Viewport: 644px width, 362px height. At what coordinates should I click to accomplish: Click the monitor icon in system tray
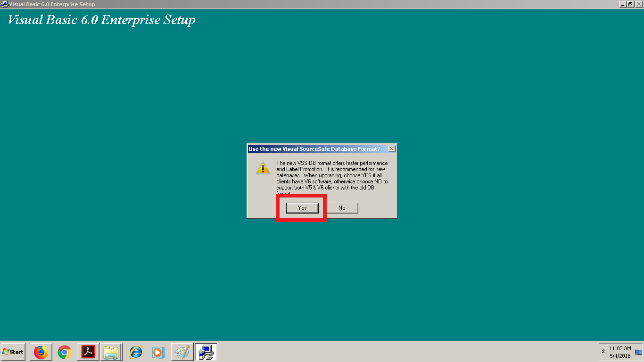coord(638,352)
